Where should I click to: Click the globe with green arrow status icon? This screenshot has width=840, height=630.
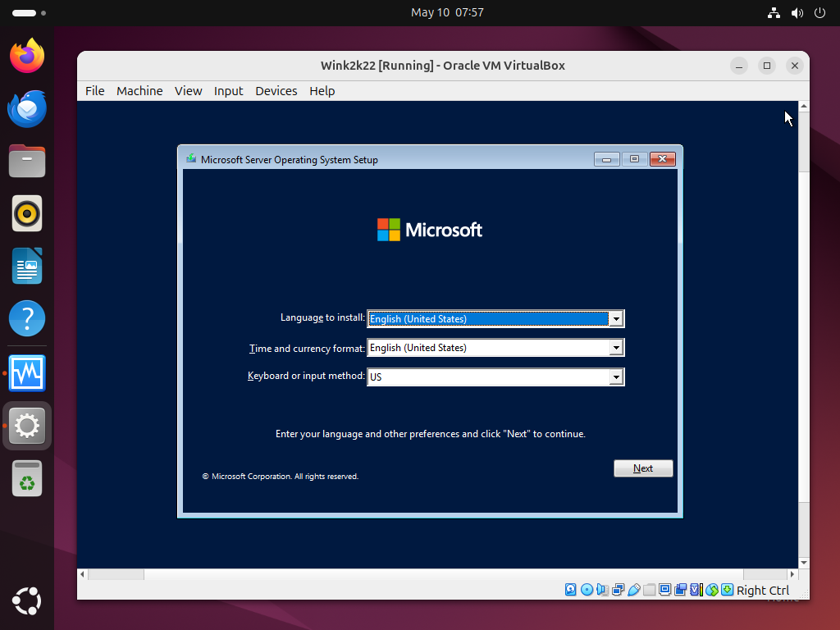711,590
